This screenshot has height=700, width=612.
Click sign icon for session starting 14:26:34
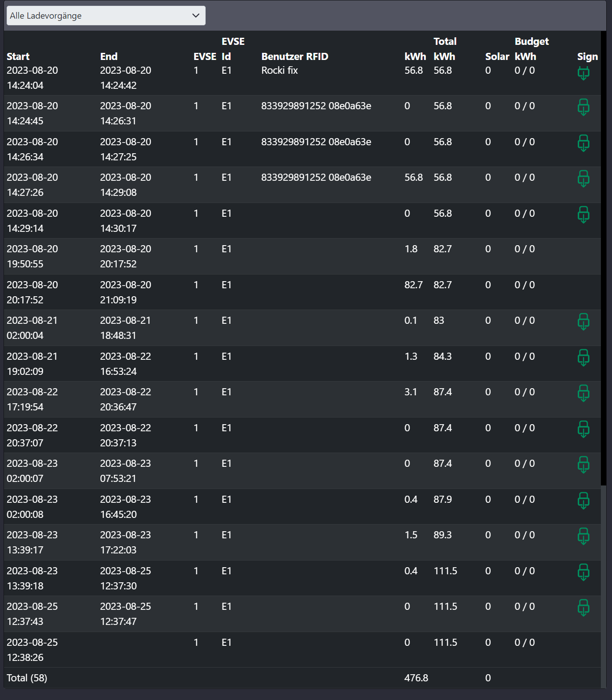tap(583, 143)
